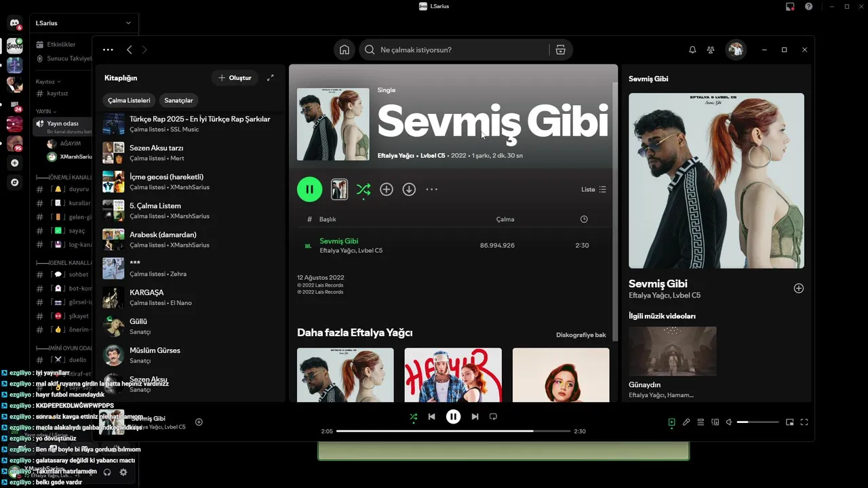Select Sevmiş Gibi track row title

339,241
